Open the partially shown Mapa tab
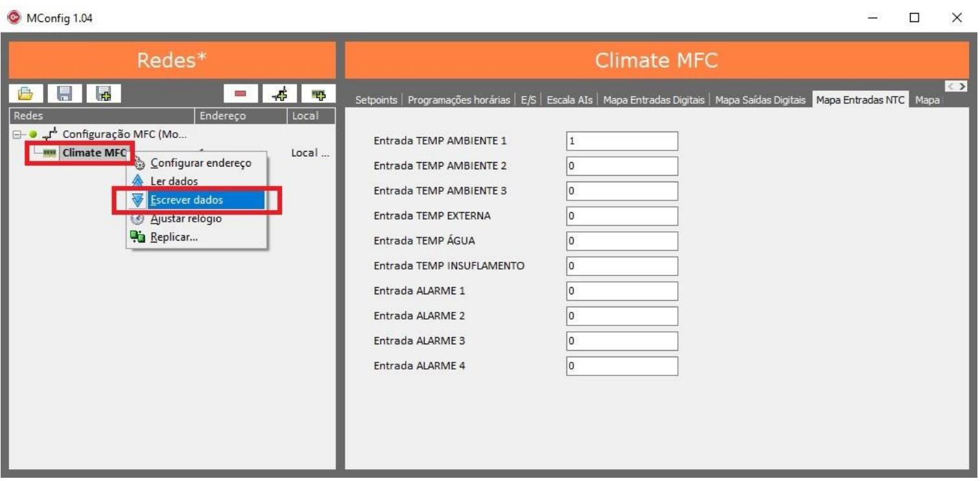 (x=927, y=100)
